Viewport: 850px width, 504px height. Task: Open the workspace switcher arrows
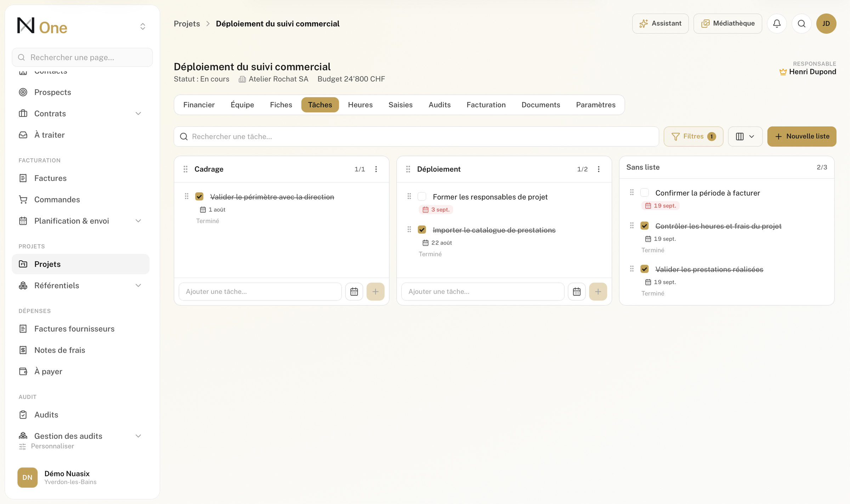pyautogui.click(x=143, y=27)
